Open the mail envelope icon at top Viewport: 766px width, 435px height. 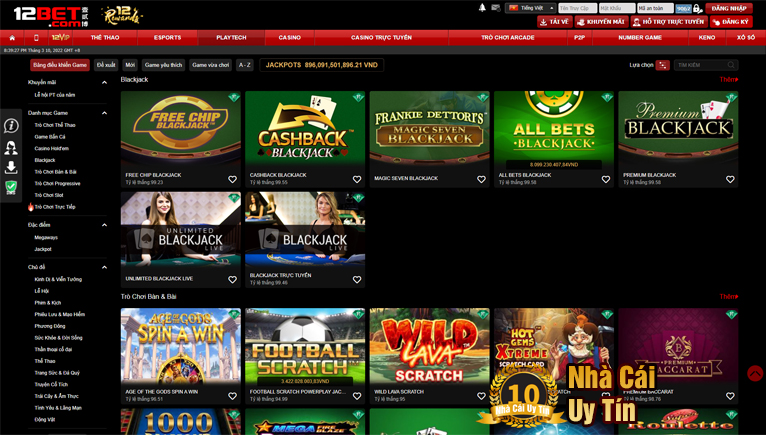point(494,8)
